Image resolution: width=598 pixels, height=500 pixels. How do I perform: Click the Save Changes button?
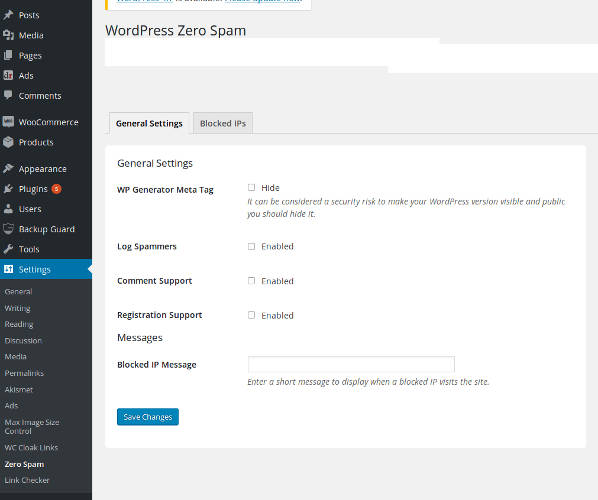click(148, 417)
